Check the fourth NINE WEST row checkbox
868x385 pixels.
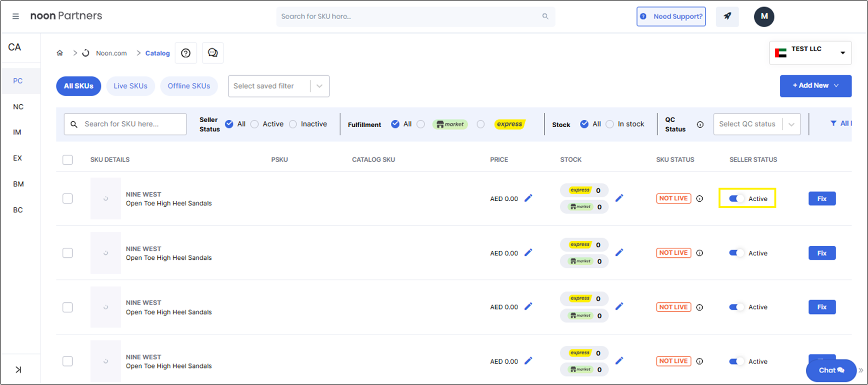coord(68,361)
